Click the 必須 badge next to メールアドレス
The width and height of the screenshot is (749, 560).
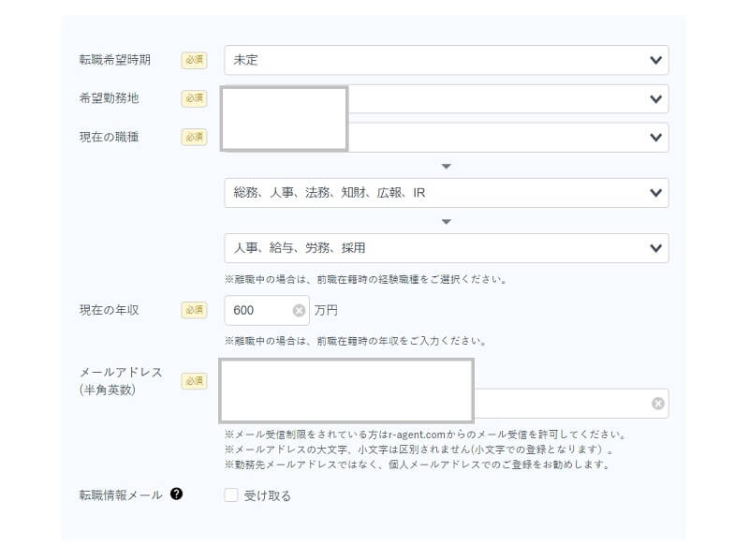point(194,381)
